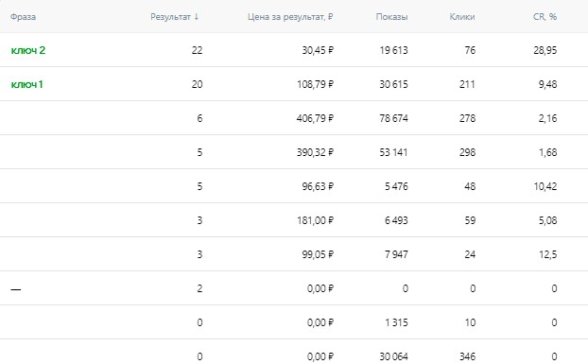The width and height of the screenshot is (588, 364).
Task: Sort by Цена за результат column header
Action: (290, 17)
